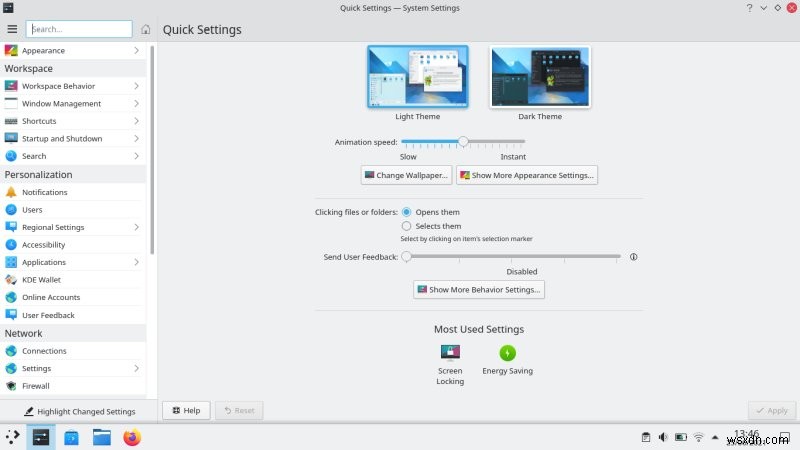Open the application launcher in taskbar

click(13, 437)
